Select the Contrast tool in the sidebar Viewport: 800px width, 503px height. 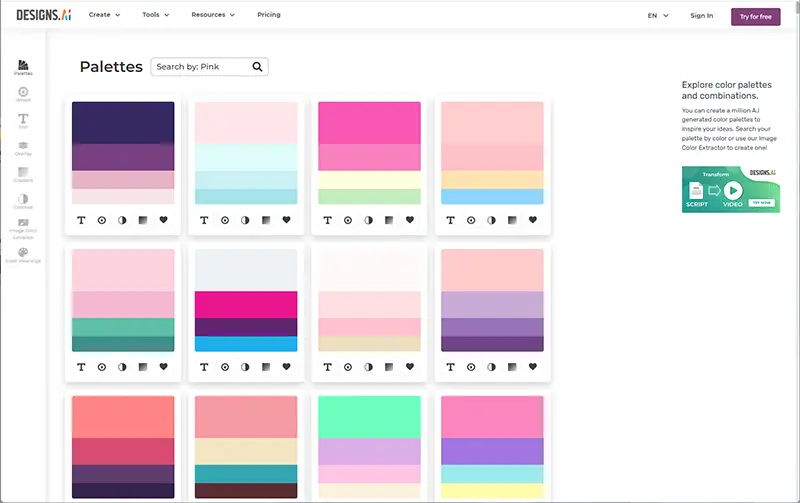pos(23,200)
